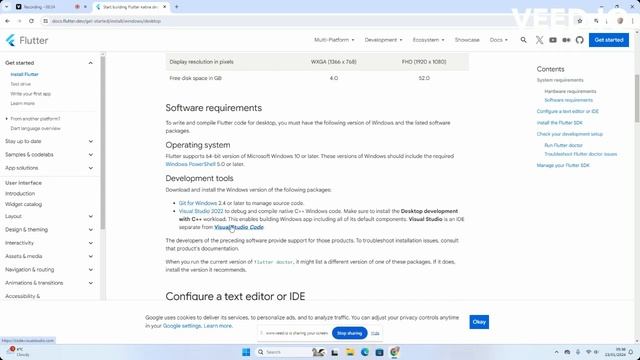Bookmark this page with star icon
The width and height of the screenshot is (640, 360).
pos(580,21)
